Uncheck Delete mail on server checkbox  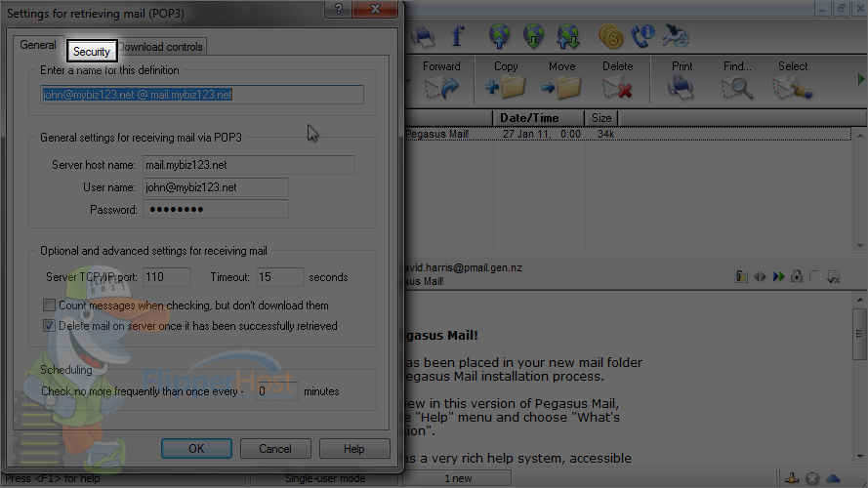(49, 326)
